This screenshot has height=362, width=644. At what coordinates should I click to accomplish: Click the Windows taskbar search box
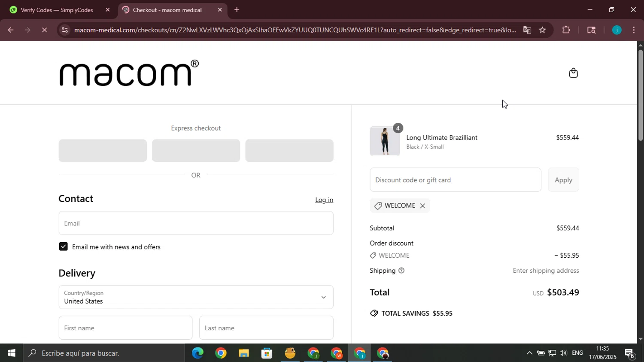click(104, 353)
